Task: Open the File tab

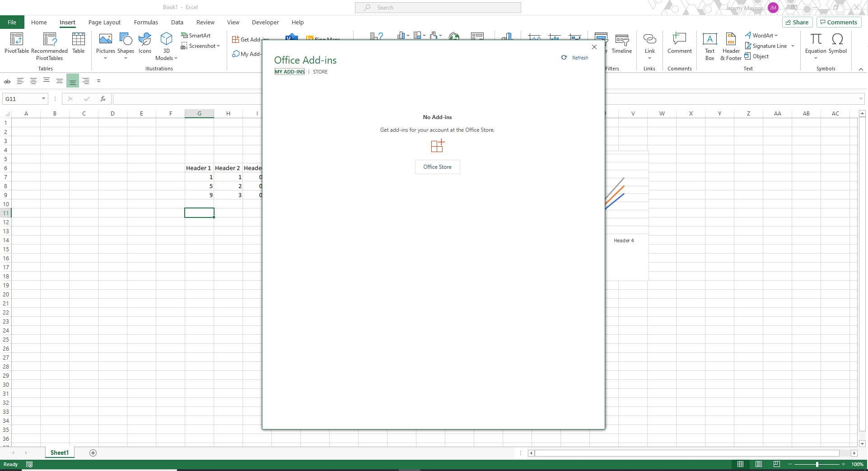Action: tap(12, 22)
